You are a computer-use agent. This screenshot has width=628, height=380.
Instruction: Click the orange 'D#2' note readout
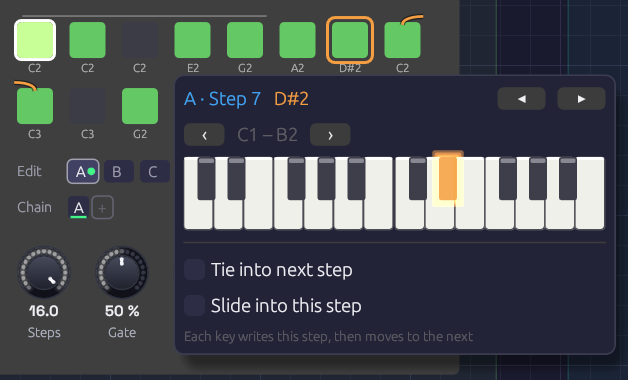pyautogui.click(x=292, y=99)
